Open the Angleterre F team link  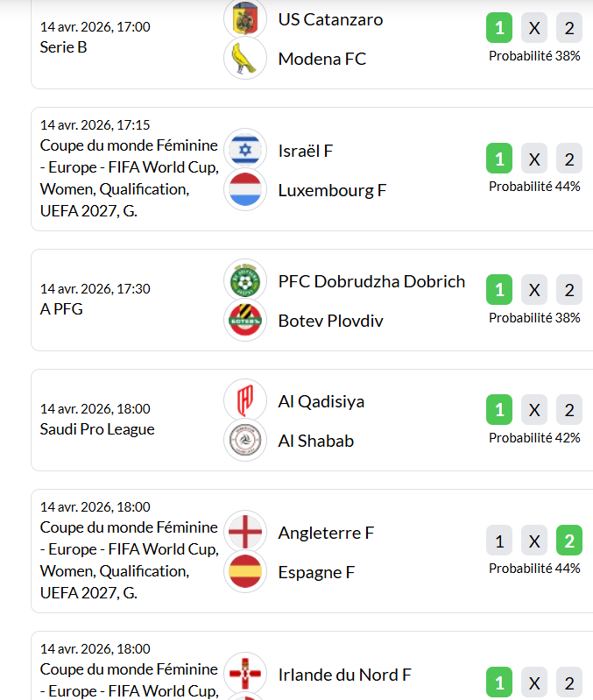(x=326, y=533)
